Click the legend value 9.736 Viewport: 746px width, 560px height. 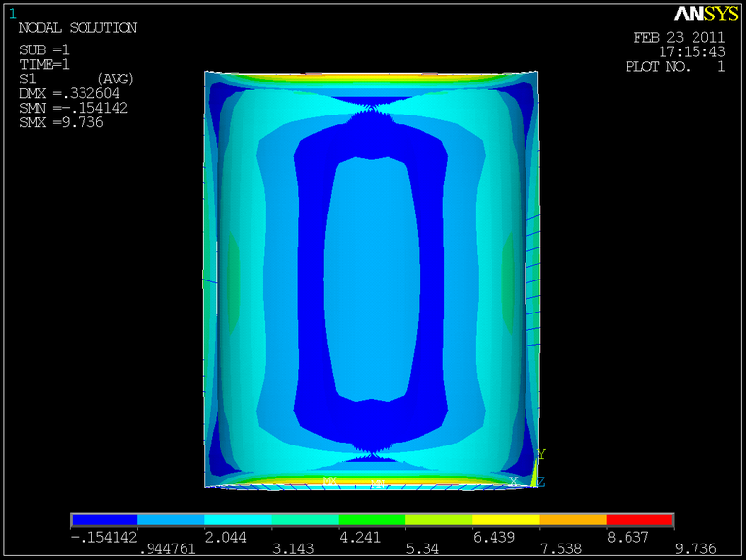point(695,549)
